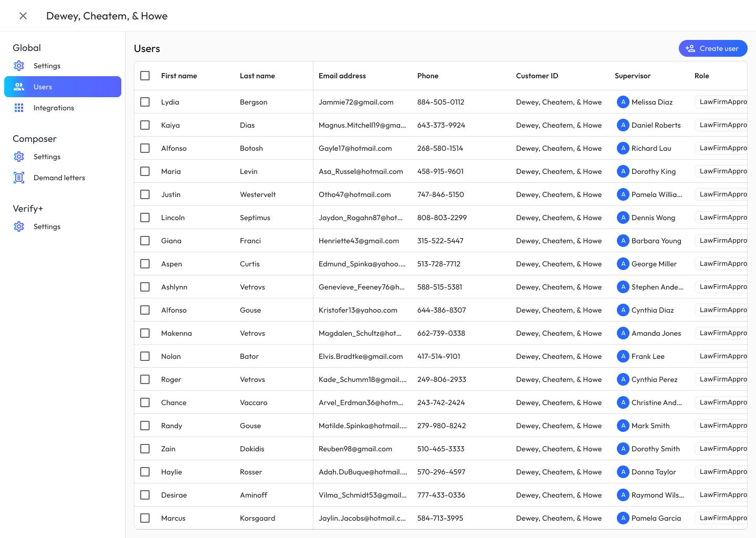Check the row for Justin Westervelt

click(x=145, y=194)
